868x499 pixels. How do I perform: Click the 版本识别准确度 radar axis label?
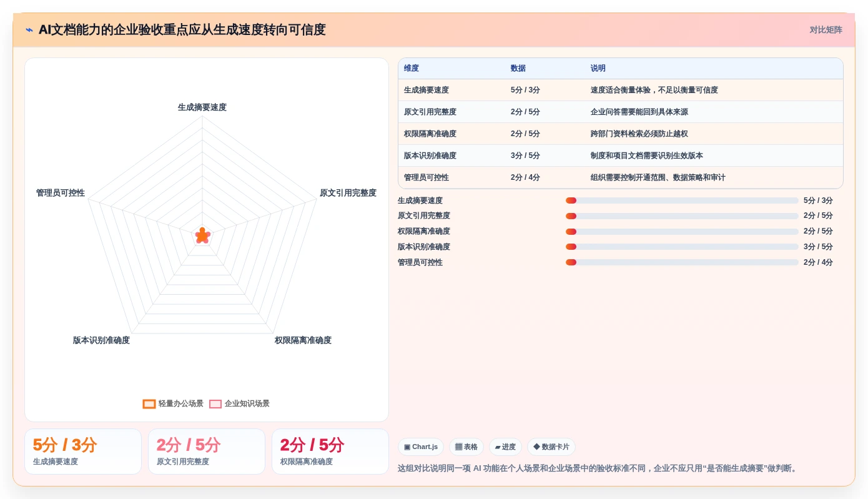tap(101, 340)
